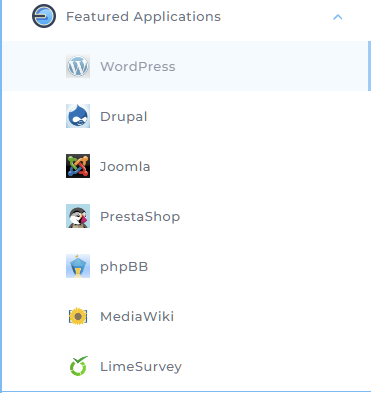Open the phpBB application entry
This screenshot has width=371, height=393.
124,267
